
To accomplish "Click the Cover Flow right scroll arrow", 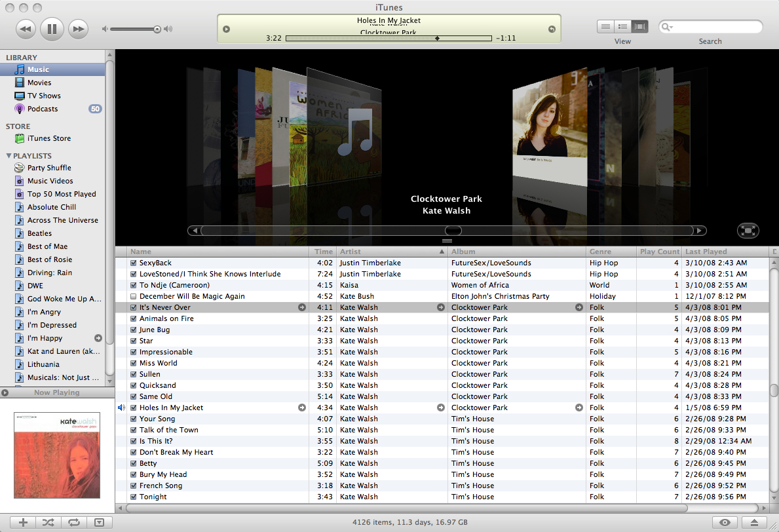I will tap(700, 231).
